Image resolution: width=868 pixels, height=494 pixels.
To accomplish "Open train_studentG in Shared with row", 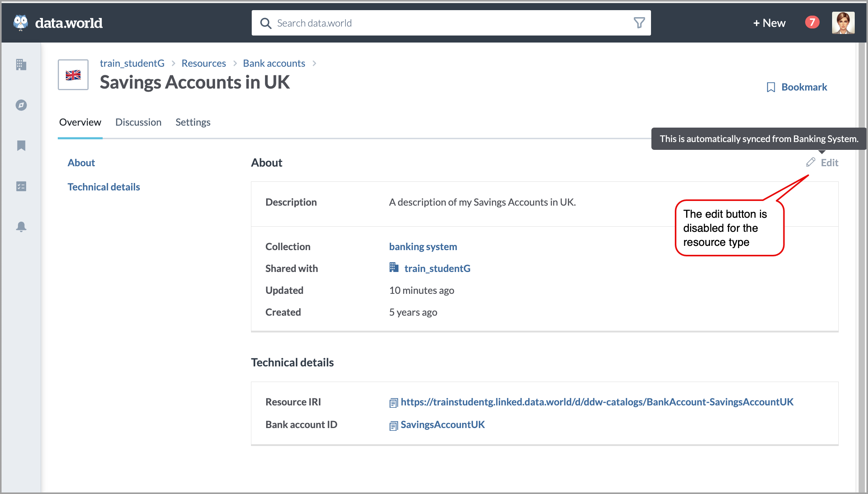I will (437, 268).
